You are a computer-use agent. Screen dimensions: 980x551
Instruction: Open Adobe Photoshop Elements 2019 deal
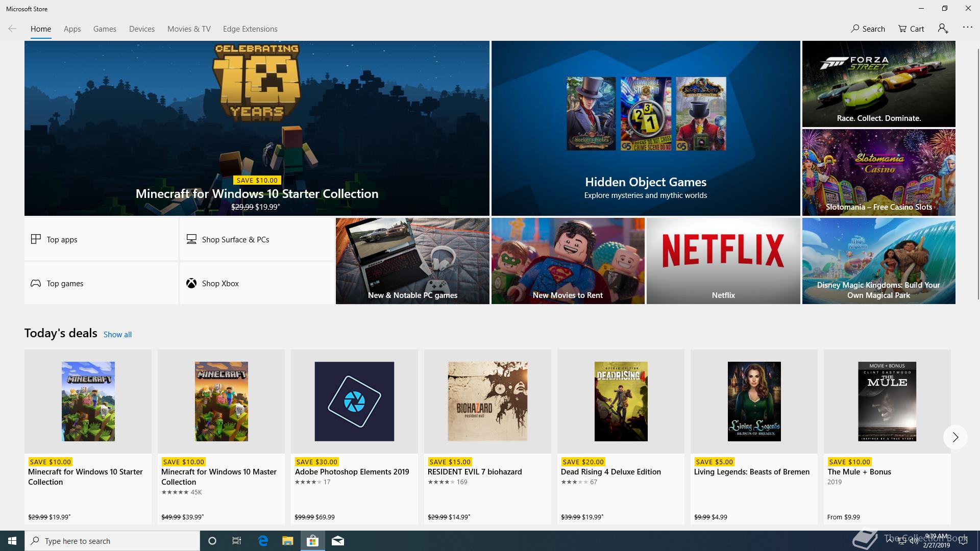tap(354, 437)
